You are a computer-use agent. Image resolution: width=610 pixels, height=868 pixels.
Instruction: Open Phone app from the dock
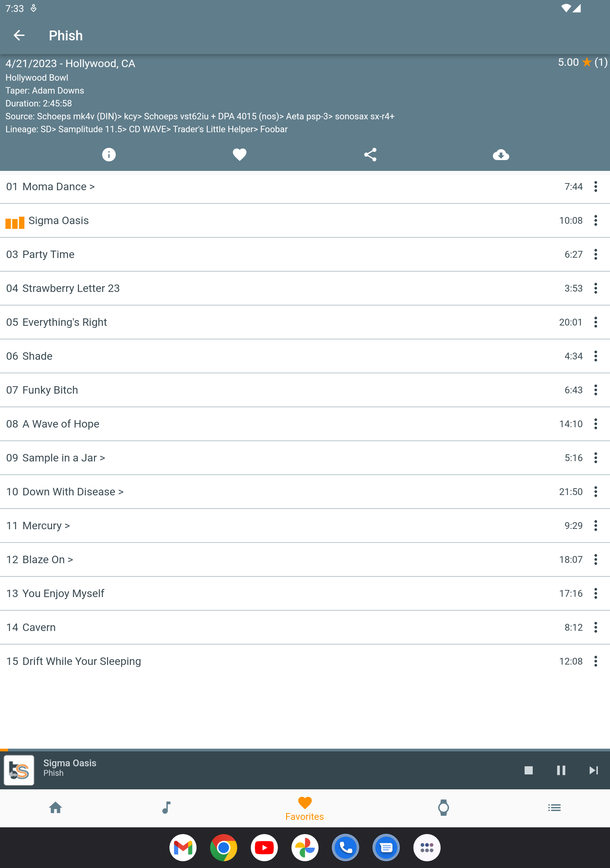pos(345,848)
